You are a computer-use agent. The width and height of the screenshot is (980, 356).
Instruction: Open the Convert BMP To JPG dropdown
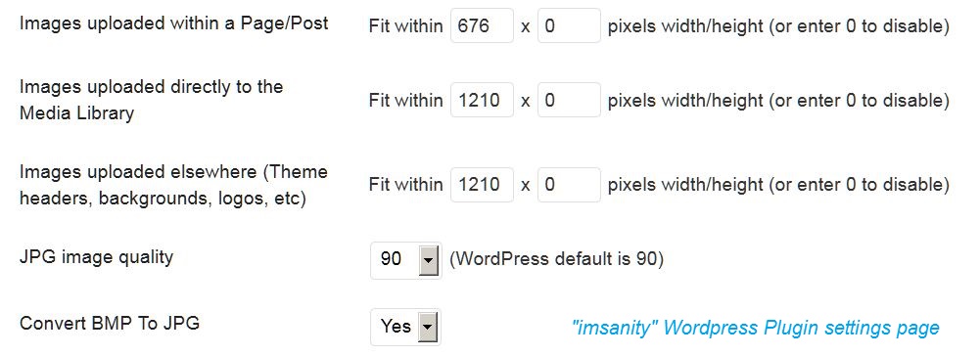pyautogui.click(x=405, y=327)
